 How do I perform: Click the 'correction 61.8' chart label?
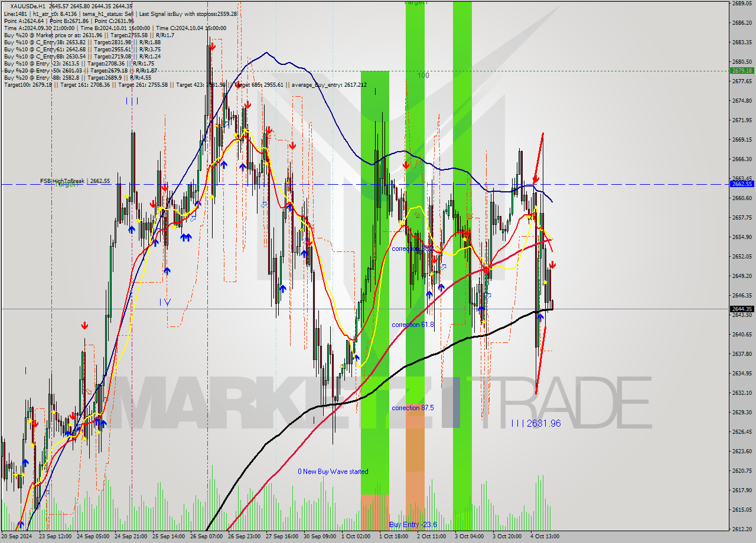[x=413, y=325]
